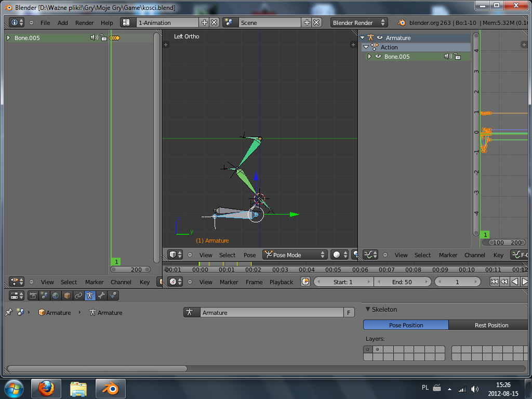Collapse the info header menus toggle
532x399 pixels.
(x=32, y=23)
